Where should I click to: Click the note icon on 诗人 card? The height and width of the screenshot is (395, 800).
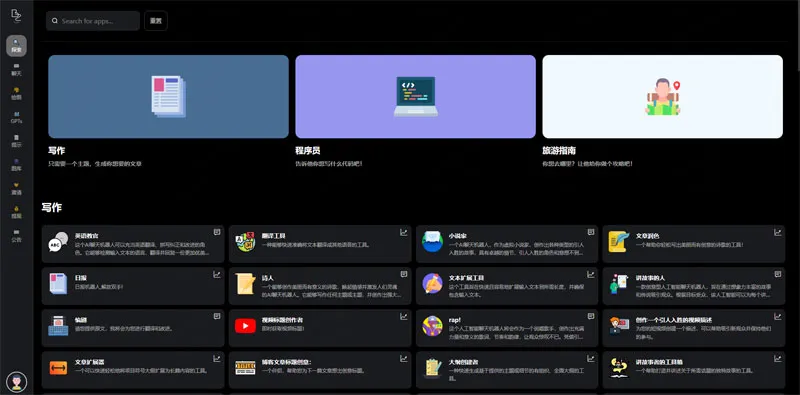[404, 274]
